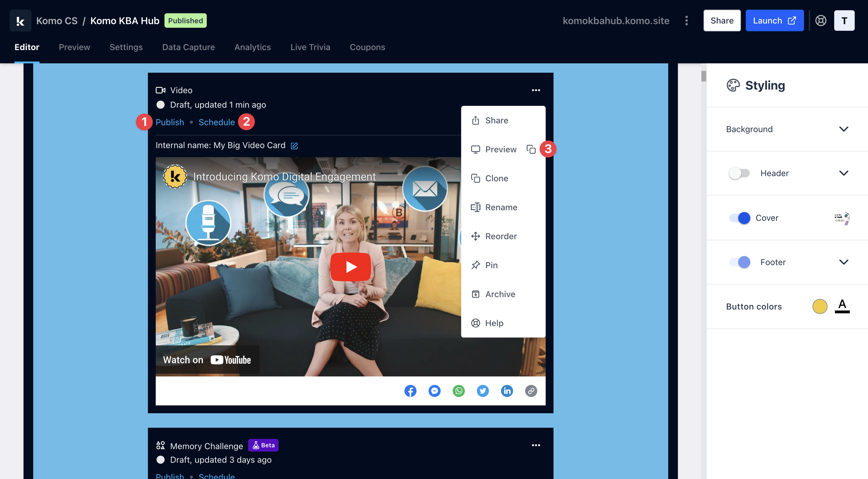The height and width of the screenshot is (479, 868).
Task: Expand the Background styling section
Action: coord(843,129)
